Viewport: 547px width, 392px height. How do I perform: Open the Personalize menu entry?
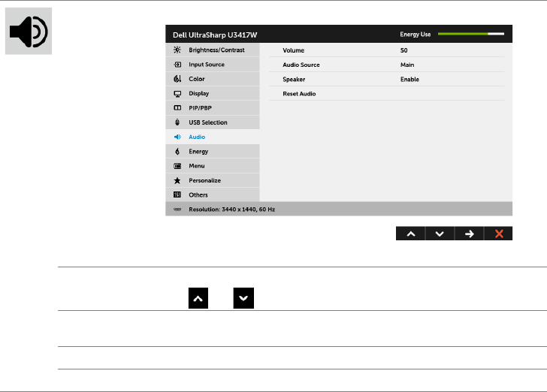click(x=213, y=180)
